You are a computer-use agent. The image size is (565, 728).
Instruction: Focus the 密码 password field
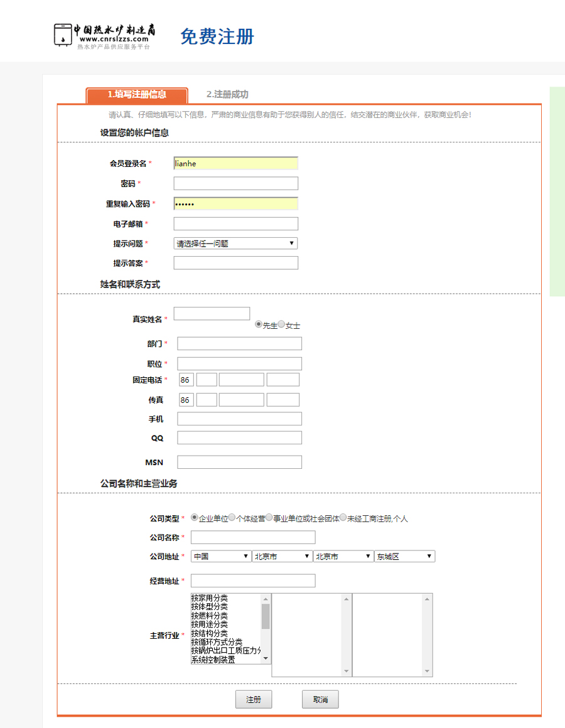(x=235, y=184)
